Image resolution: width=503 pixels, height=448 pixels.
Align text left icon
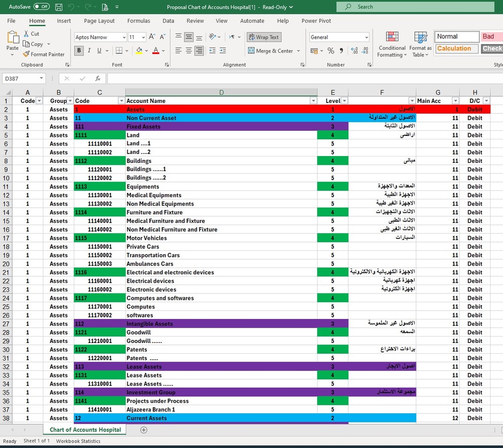179,51
